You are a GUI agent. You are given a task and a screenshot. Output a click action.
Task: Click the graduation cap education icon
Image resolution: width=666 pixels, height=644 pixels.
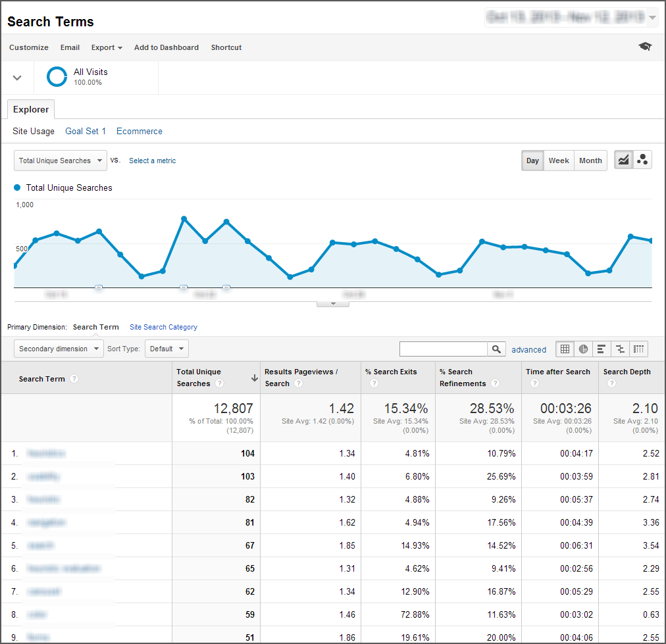point(645,47)
